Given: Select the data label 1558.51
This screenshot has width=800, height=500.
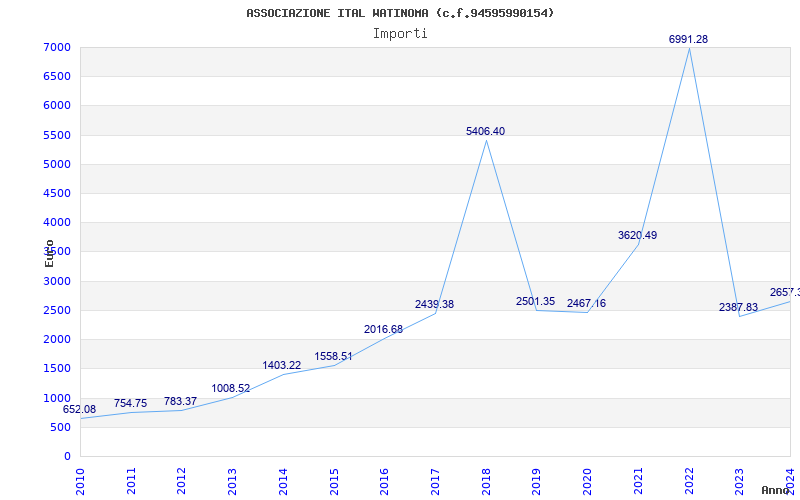Looking at the screenshot, I should click(x=333, y=357).
